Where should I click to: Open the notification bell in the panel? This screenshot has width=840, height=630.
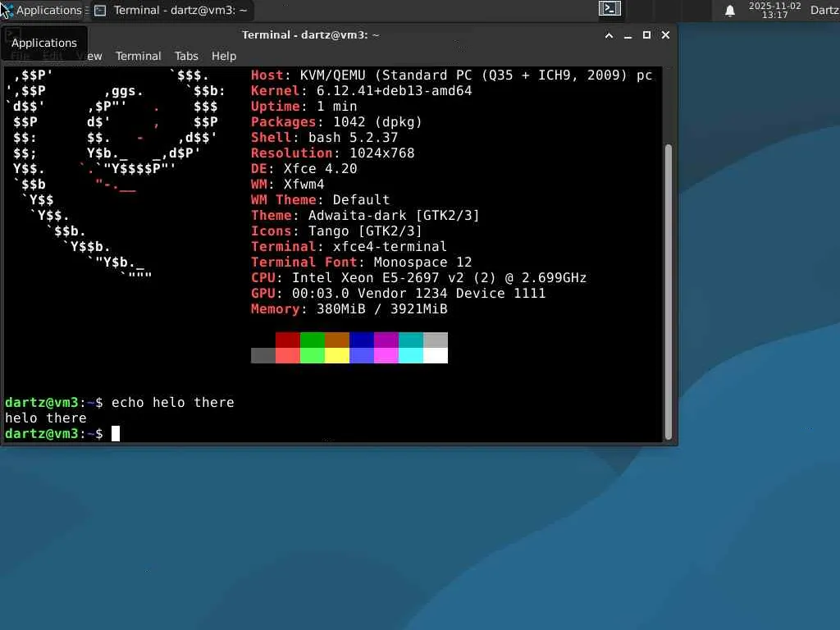(729, 11)
